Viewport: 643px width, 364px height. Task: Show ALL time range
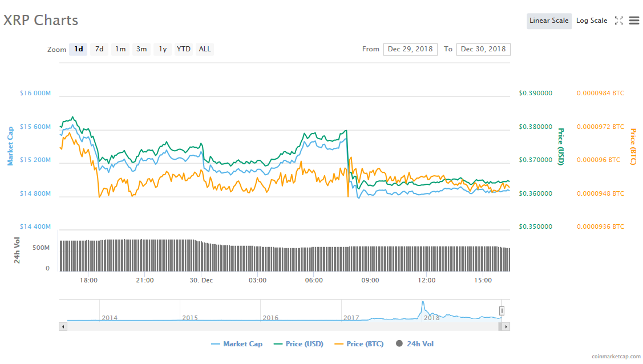(x=205, y=49)
